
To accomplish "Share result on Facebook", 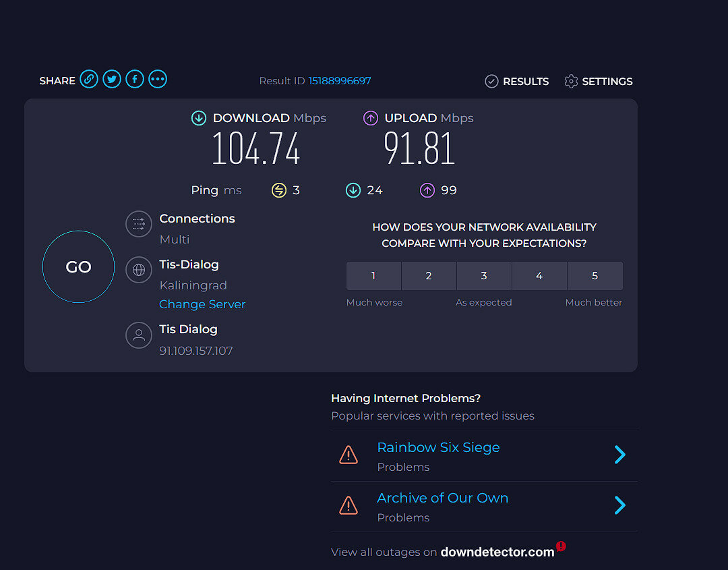I will pos(135,80).
